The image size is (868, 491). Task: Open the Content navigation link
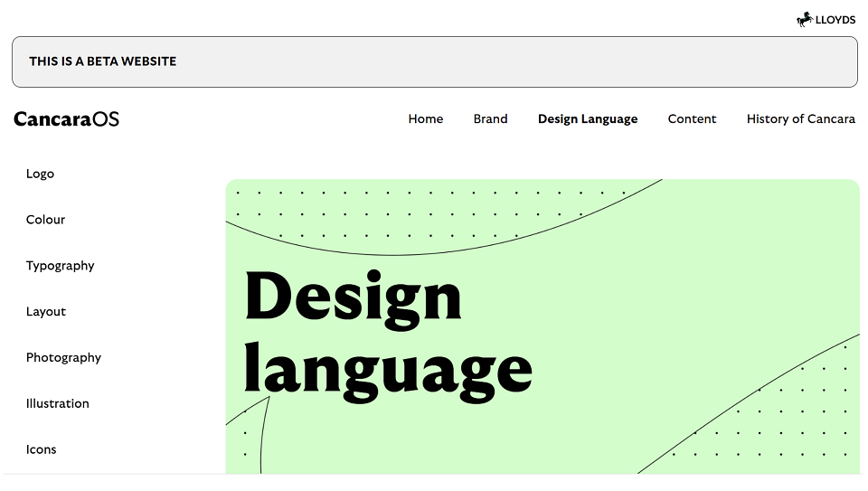[692, 119]
